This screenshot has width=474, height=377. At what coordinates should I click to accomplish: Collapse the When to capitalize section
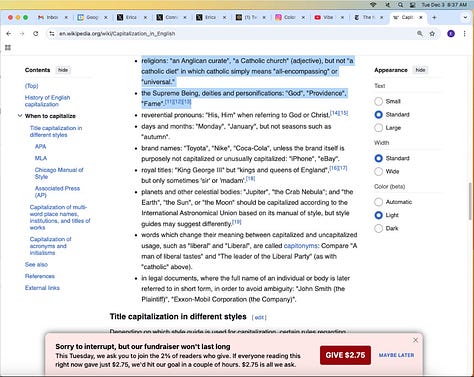click(20, 116)
